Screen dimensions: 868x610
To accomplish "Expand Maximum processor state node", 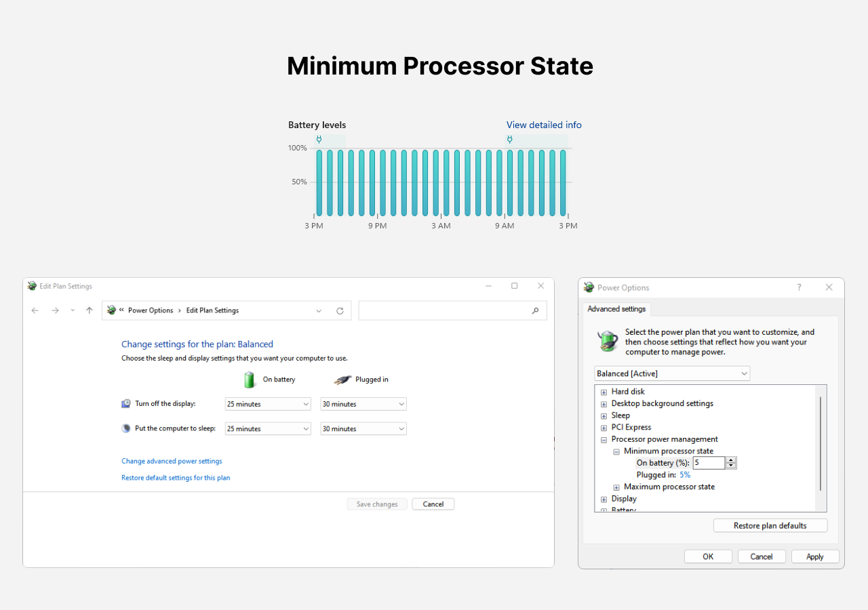I will (616, 487).
